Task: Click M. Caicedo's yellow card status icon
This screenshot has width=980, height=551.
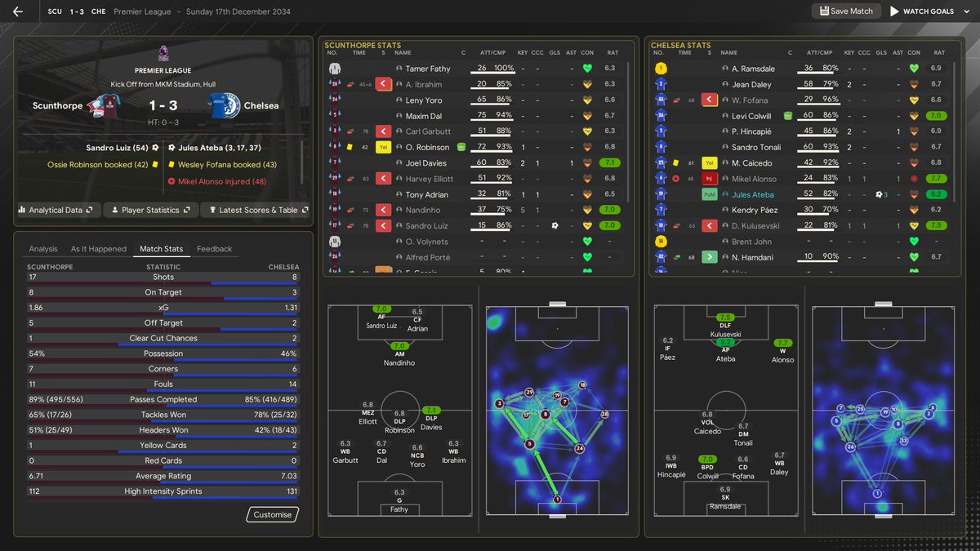Action: coord(710,162)
